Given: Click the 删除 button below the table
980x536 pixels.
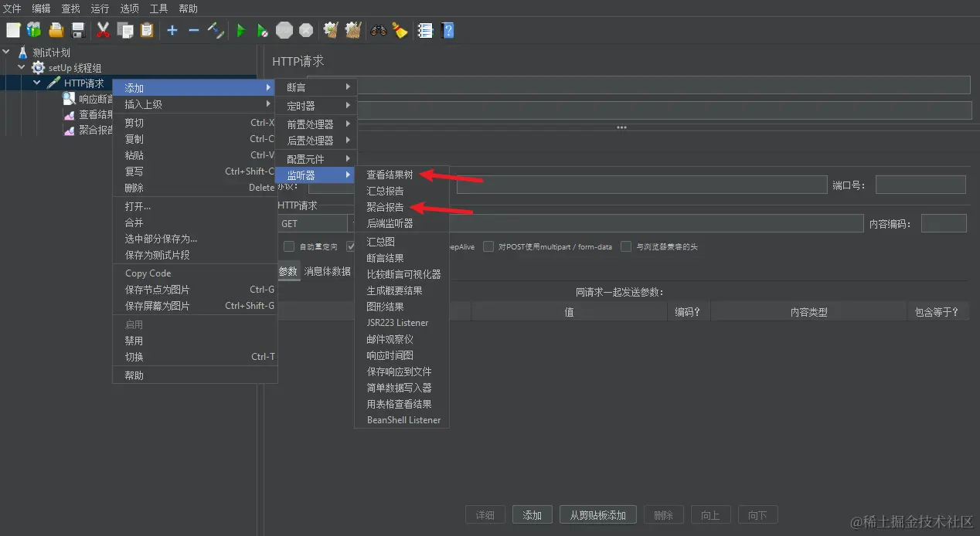Looking at the screenshot, I should pos(663,515).
